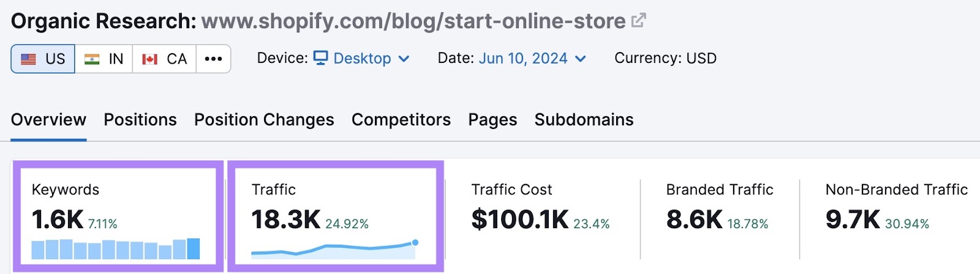Switch to the IN India database
This screenshot has width=980, height=274.
point(104,59)
